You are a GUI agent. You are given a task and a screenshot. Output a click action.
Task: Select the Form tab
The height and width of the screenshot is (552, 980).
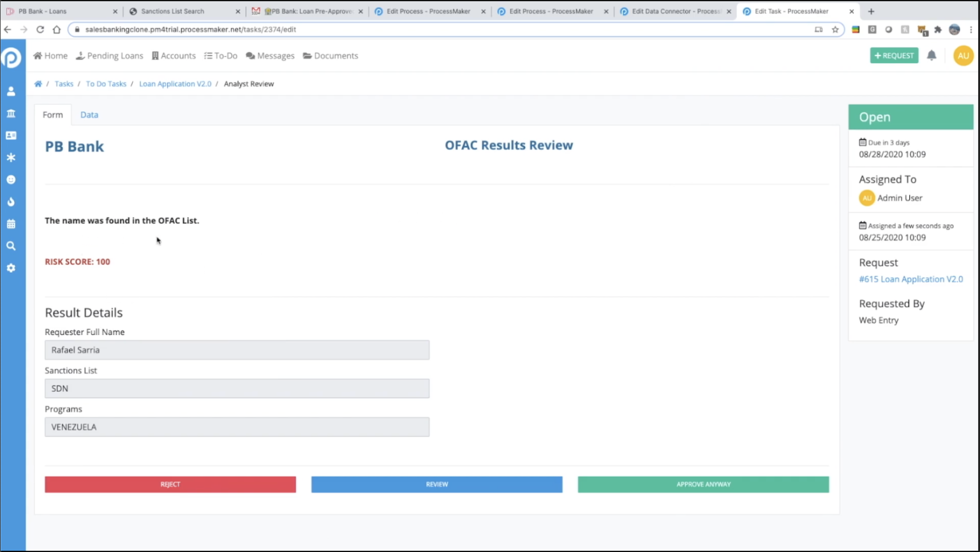[x=52, y=114]
